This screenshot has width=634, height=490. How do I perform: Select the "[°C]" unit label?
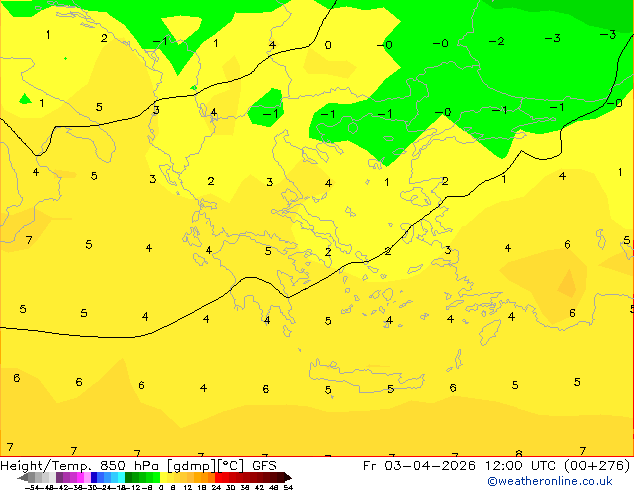pos(231,466)
